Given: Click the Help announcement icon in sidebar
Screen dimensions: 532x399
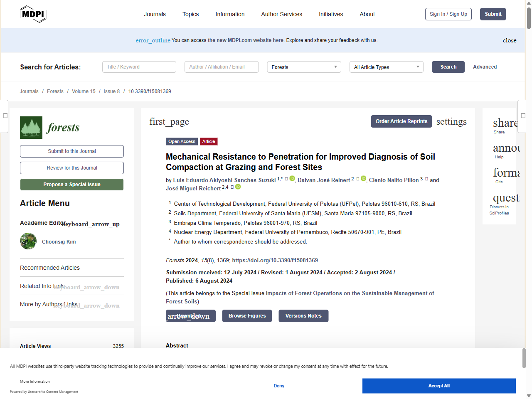Looking at the screenshot, I should pyautogui.click(x=504, y=148).
